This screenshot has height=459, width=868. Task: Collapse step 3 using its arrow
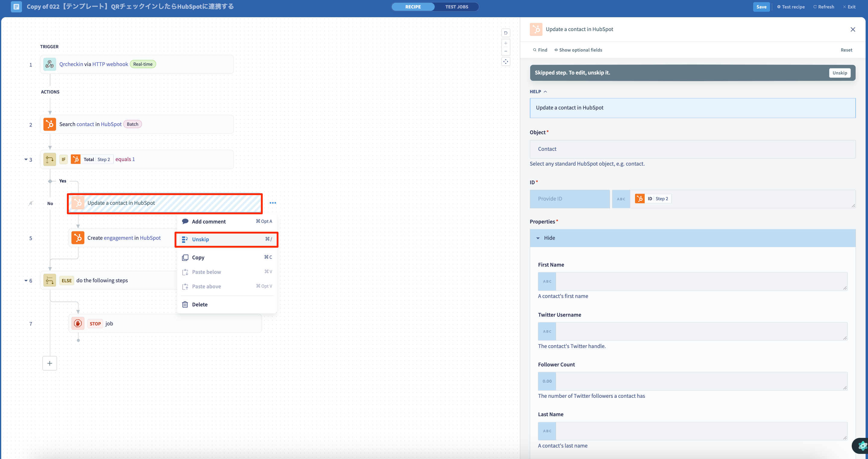(26, 159)
